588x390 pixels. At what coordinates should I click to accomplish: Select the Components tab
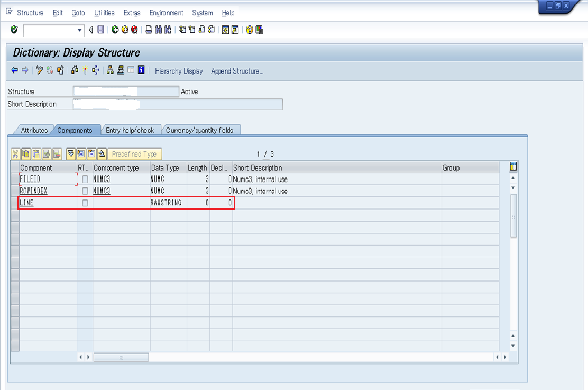pos(75,130)
